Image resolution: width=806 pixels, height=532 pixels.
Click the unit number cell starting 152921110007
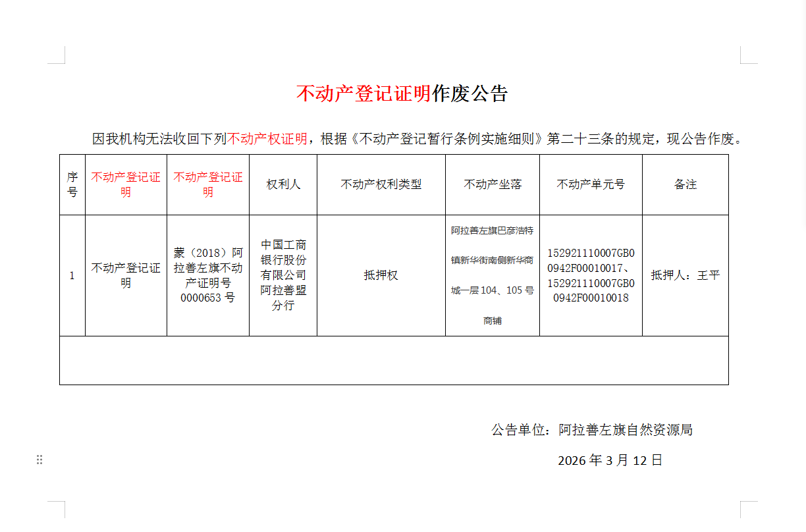pos(591,275)
